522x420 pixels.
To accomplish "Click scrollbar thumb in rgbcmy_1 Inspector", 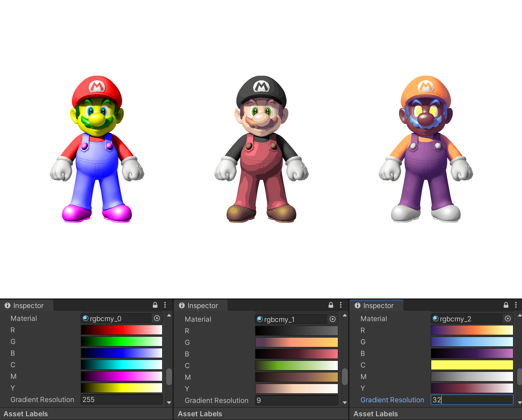I will (x=345, y=376).
